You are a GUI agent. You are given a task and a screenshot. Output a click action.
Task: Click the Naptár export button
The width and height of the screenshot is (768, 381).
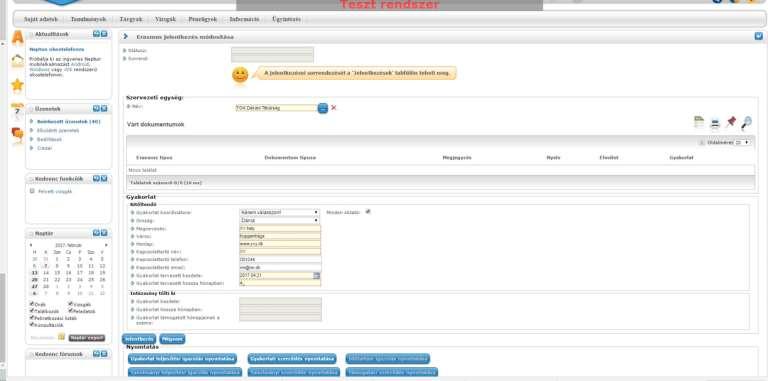point(87,338)
